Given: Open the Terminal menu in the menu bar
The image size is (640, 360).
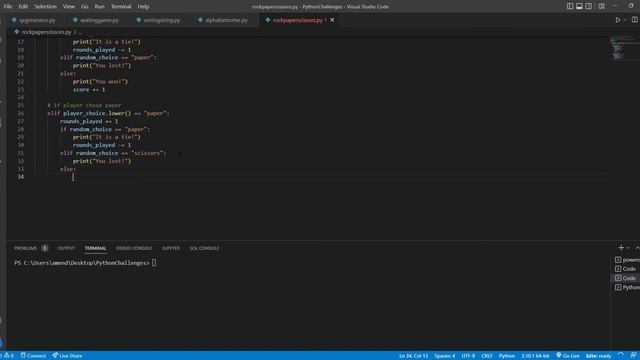Looking at the screenshot, I should point(121,7).
